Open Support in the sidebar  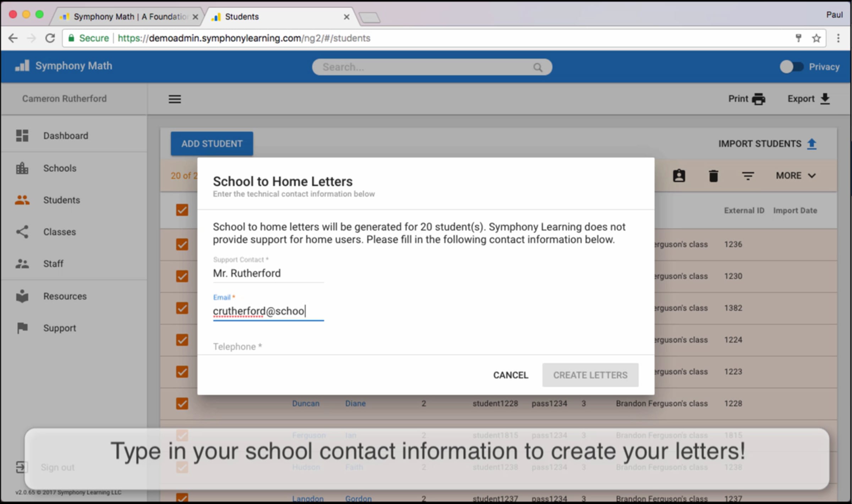[x=74, y=328]
